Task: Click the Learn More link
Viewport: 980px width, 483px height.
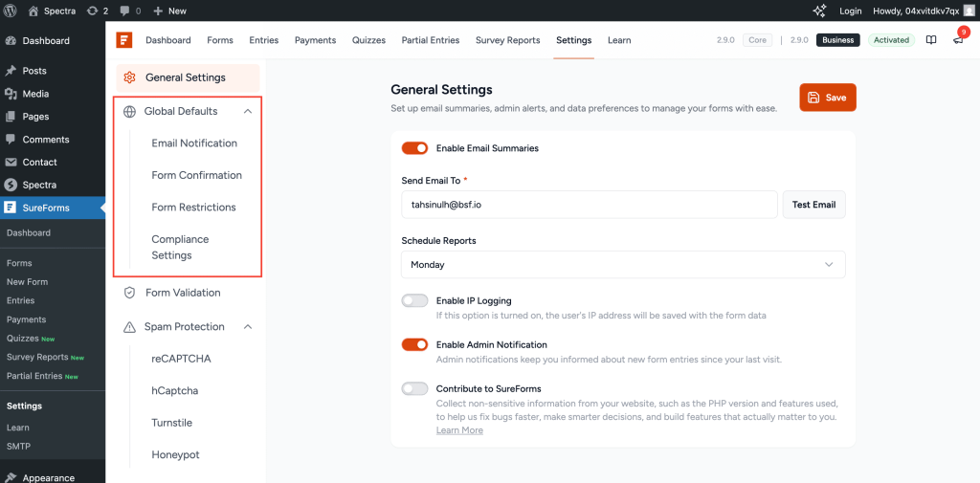Action: pos(459,430)
